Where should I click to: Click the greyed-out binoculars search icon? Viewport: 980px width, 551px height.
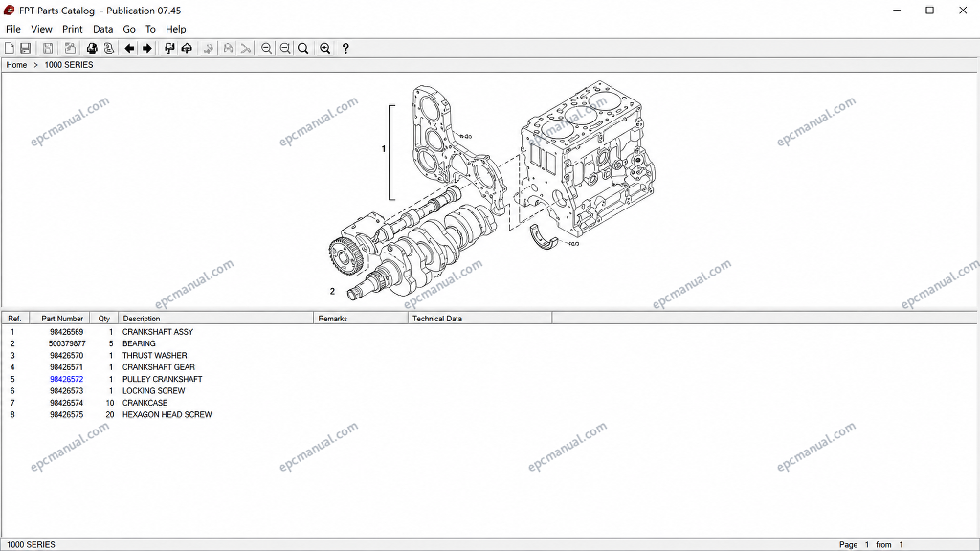pyautogui.click(x=228, y=48)
